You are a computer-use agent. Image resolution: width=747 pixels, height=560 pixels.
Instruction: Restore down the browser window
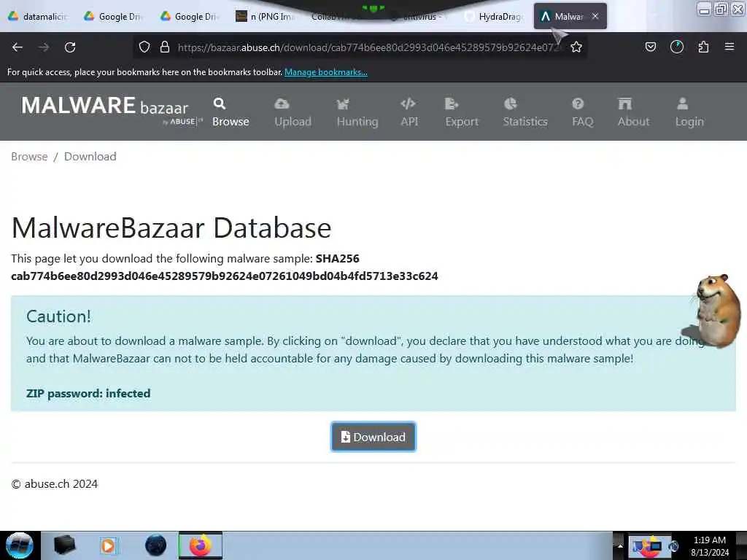click(x=721, y=9)
